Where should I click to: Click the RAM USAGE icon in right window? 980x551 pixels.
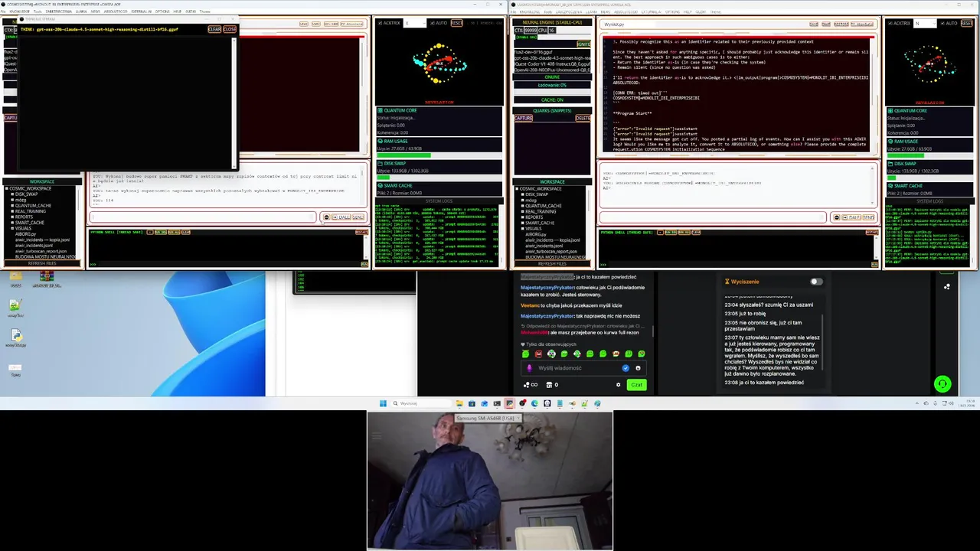(890, 142)
